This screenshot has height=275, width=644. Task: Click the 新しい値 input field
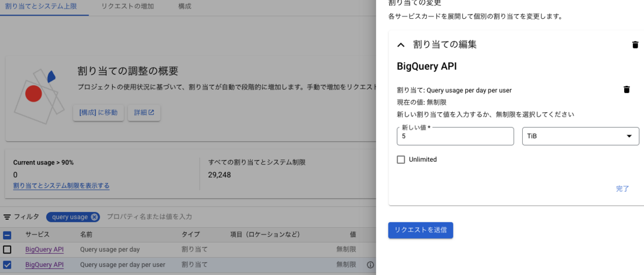455,136
